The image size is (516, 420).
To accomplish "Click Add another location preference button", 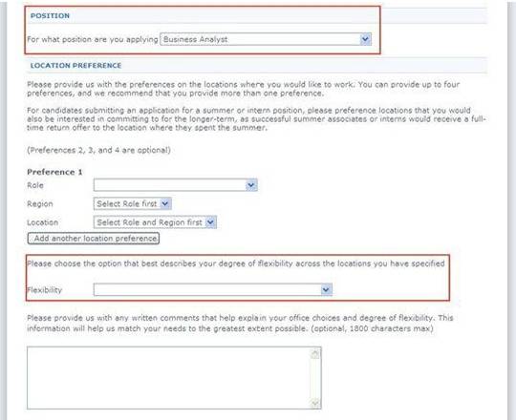I will point(94,239).
